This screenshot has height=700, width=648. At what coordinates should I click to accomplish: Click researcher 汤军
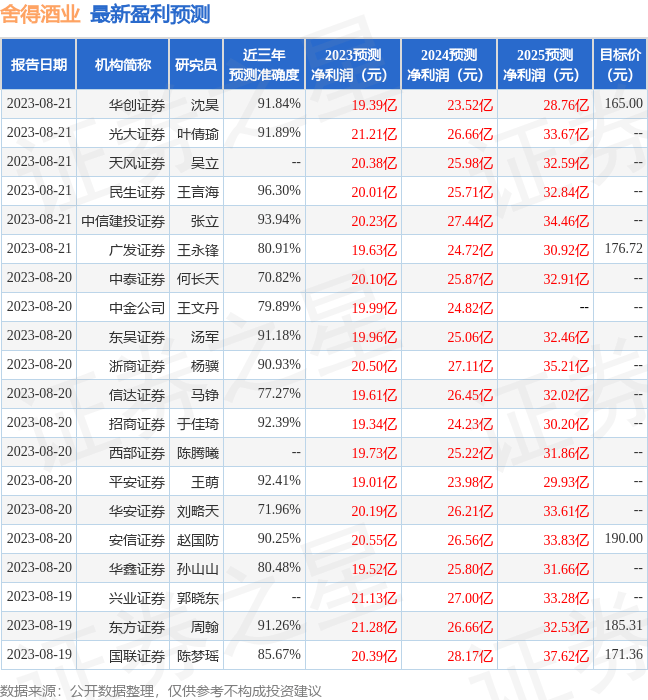[x=205, y=337]
